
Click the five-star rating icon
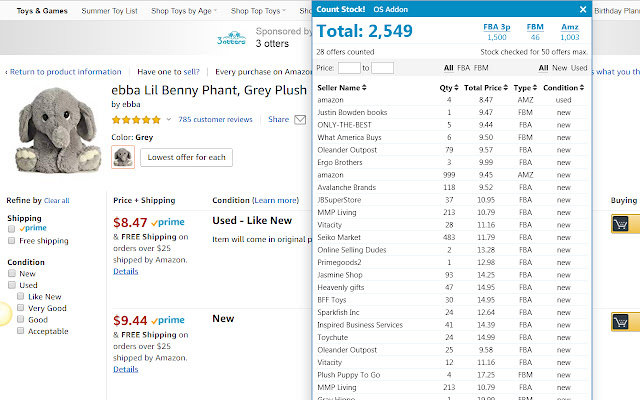pos(137,120)
